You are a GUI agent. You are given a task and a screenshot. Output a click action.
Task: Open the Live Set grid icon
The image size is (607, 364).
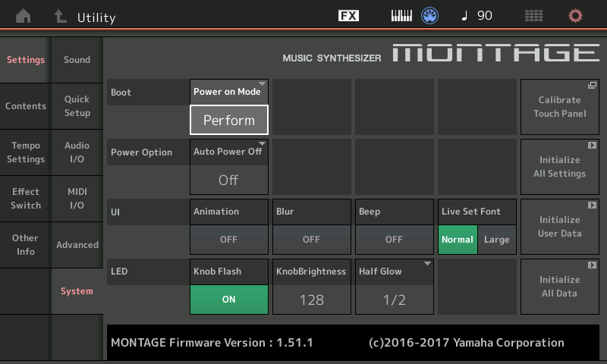coord(533,16)
